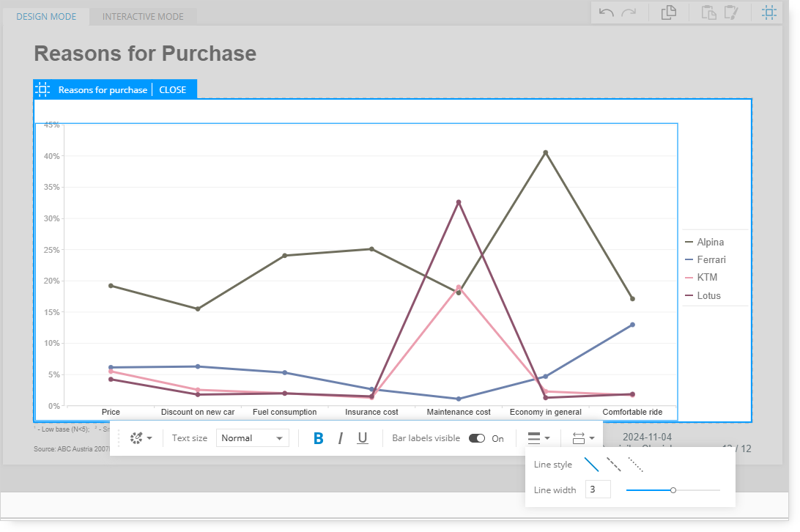
Task: Click into the Line width input field
Action: (598, 489)
